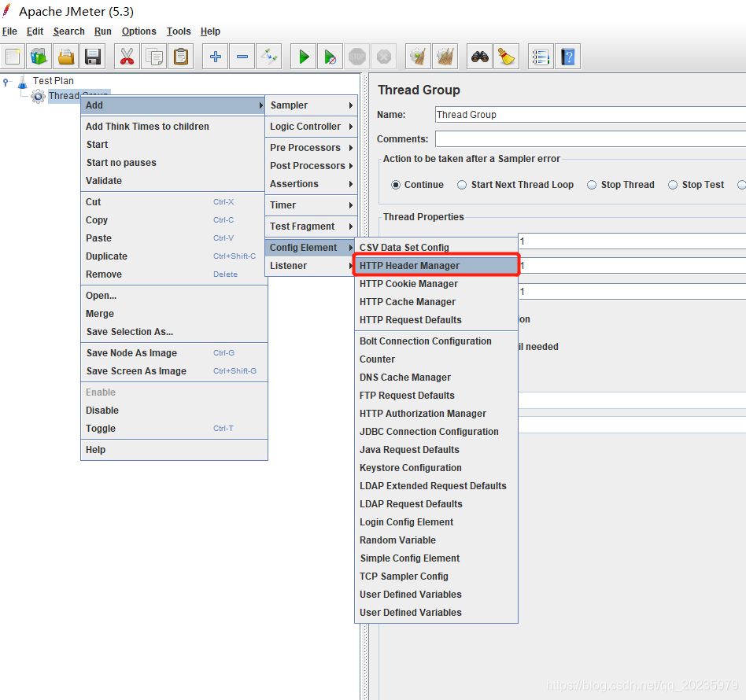The height and width of the screenshot is (700, 746).
Task: Click the Thread Group Name input field
Action: (590, 115)
